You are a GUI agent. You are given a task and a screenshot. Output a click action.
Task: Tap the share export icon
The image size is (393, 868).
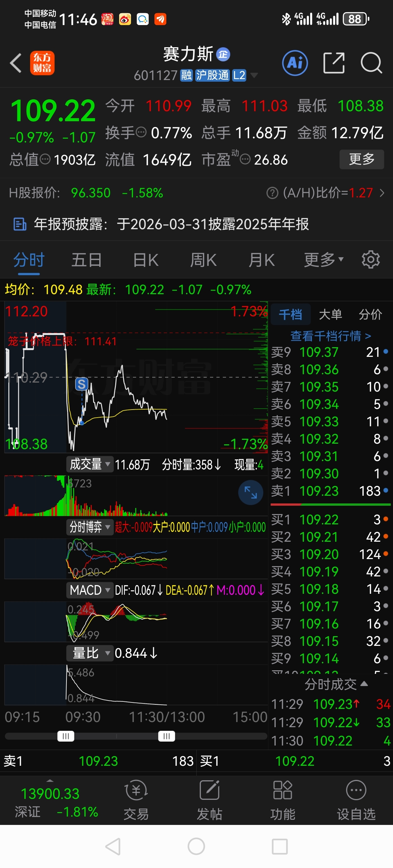point(334,63)
